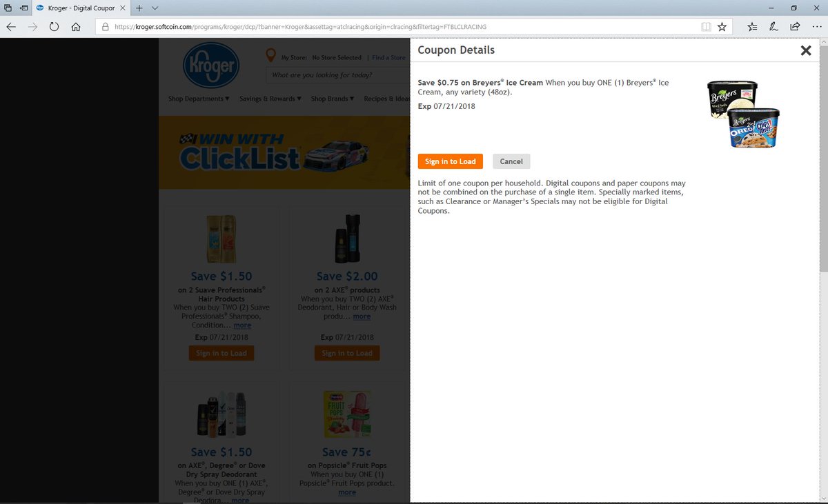Click more link on Popsicle Fruit Pops coupon
Screen dimensions: 828x504
(347, 492)
